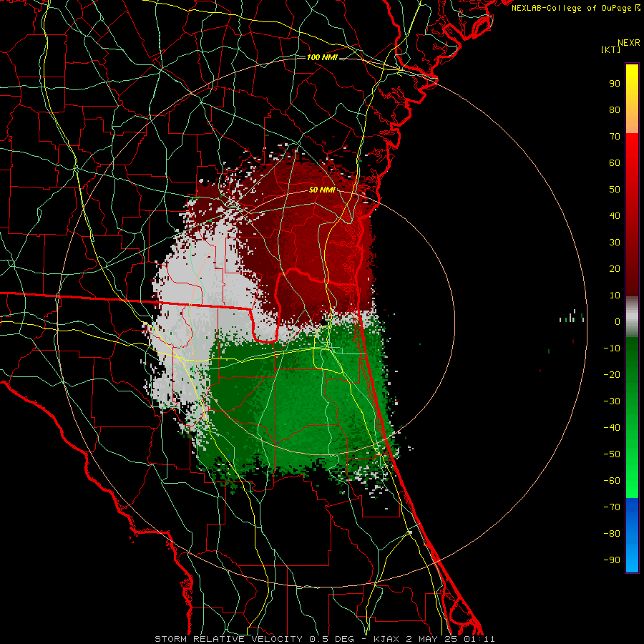Click the "-90" scale value
Image resolution: width=644 pixels, height=644 pixels.
point(612,560)
